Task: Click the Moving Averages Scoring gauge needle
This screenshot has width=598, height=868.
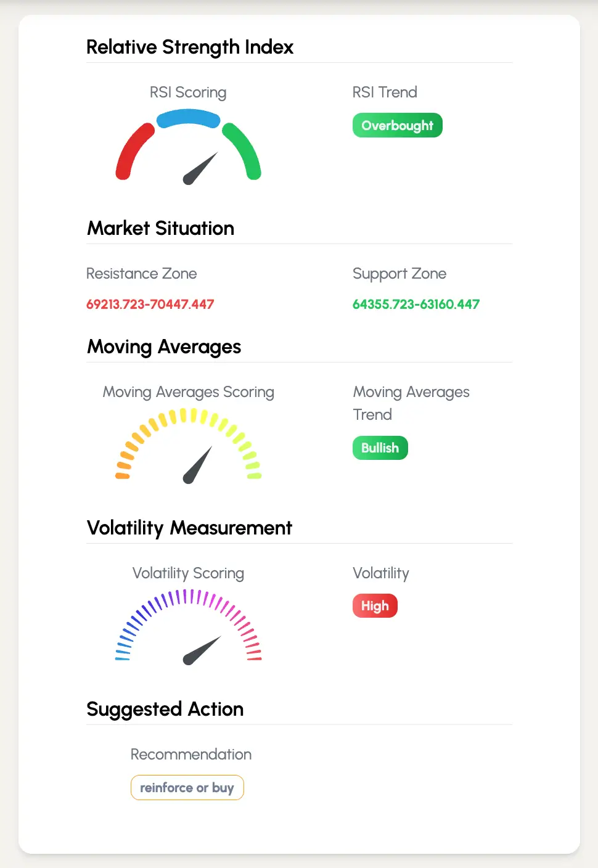Action: [x=198, y=465]
